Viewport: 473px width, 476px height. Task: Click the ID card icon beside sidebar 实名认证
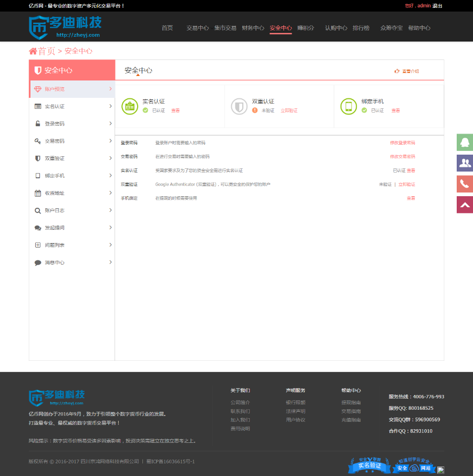38,106
